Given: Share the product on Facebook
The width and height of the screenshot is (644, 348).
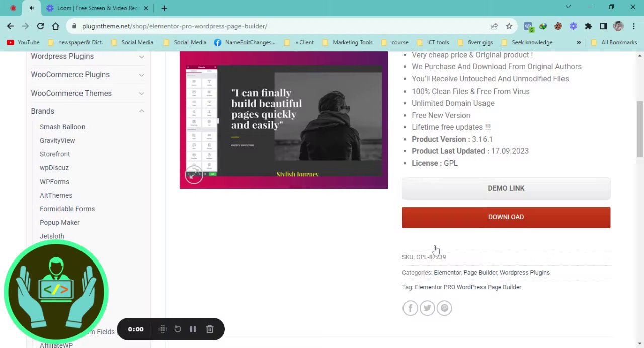Looking at the screenshot, I should click(410, 308).
